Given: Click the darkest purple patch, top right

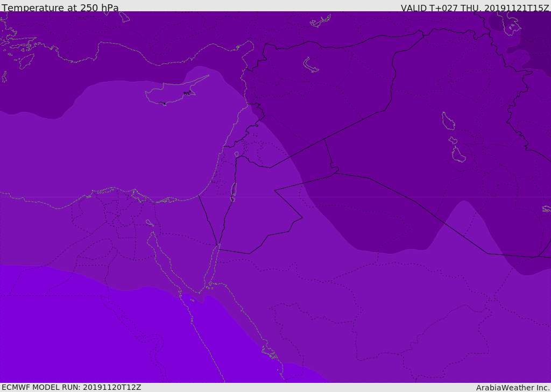Looking at the screenshot, I should click(534, 42).
